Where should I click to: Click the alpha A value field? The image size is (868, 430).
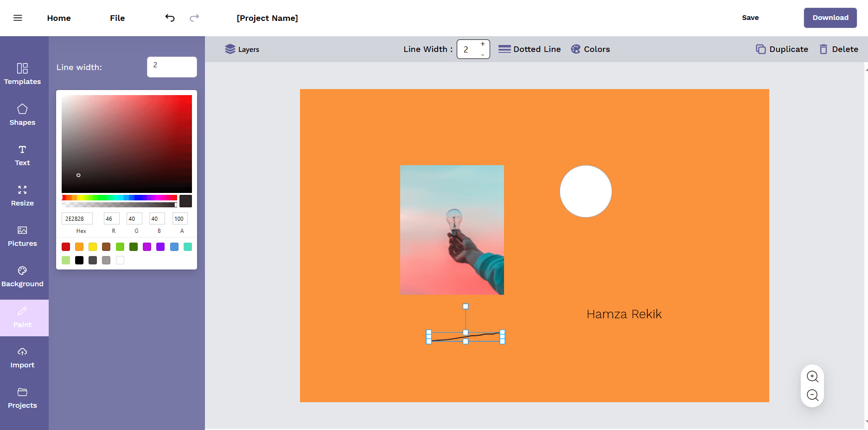pos(180,218)
